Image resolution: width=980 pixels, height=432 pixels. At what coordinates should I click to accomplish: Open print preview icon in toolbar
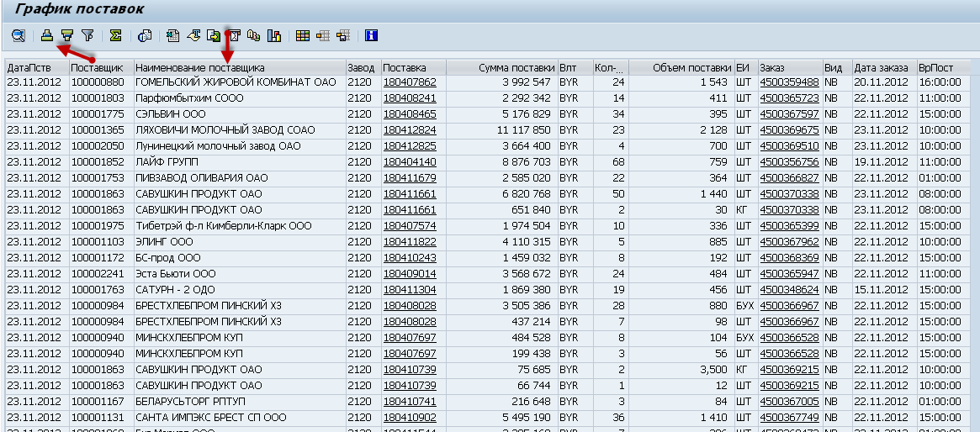click(145, 35)
